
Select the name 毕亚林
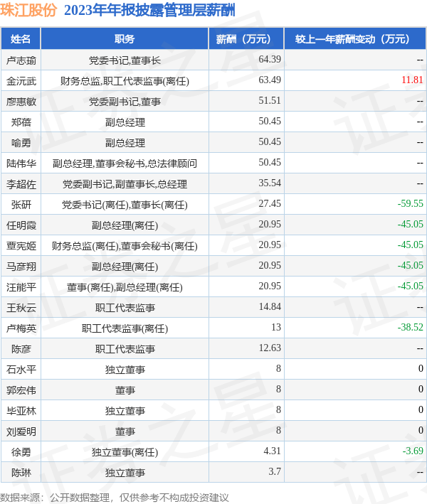click(21, 410)
